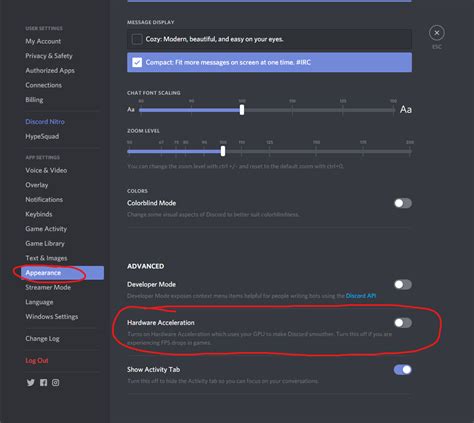
Task: Check the Cozy message display option
Action: 137,39
